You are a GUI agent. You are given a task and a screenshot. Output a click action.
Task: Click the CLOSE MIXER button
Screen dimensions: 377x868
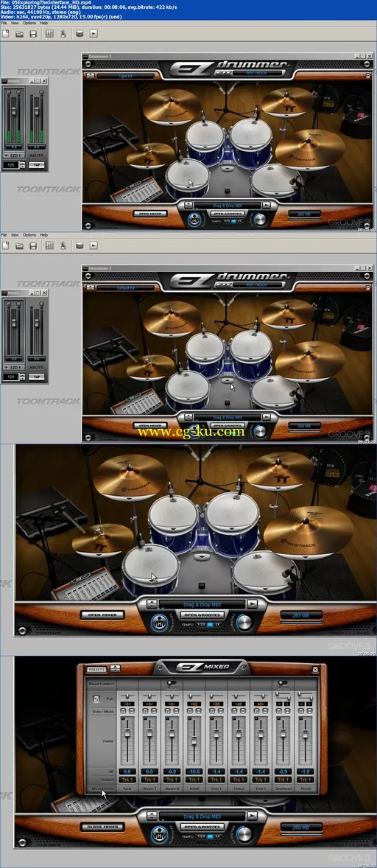103,827
